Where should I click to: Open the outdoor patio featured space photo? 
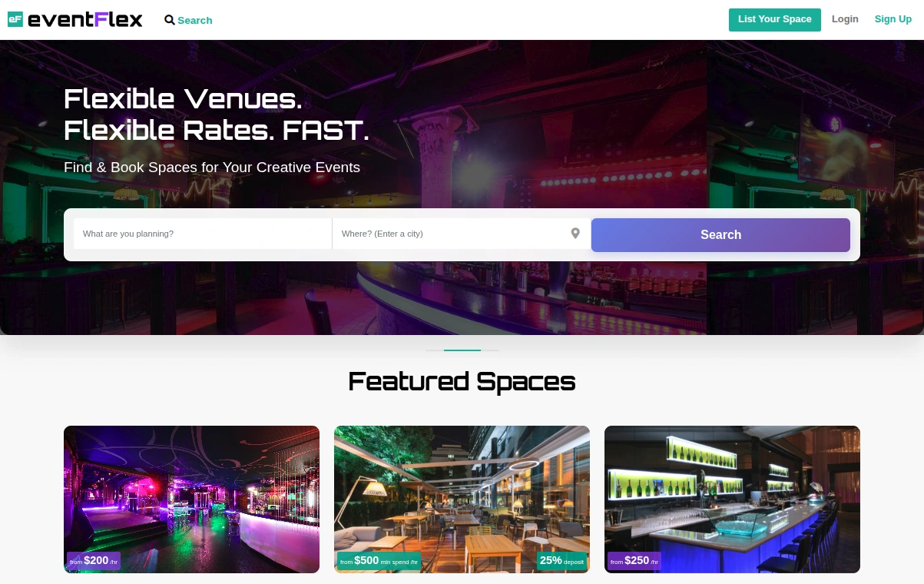coord(462,499)
